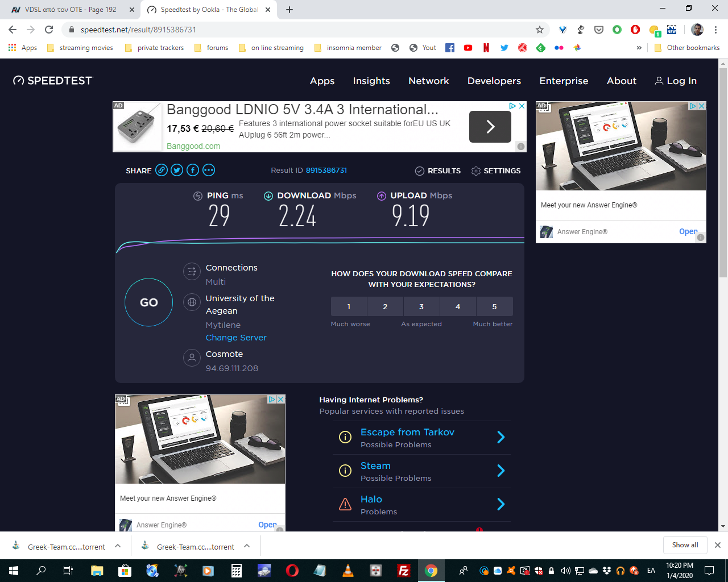Open Steam possible problems link
This screenshot has width=728, height=582.
375,465
